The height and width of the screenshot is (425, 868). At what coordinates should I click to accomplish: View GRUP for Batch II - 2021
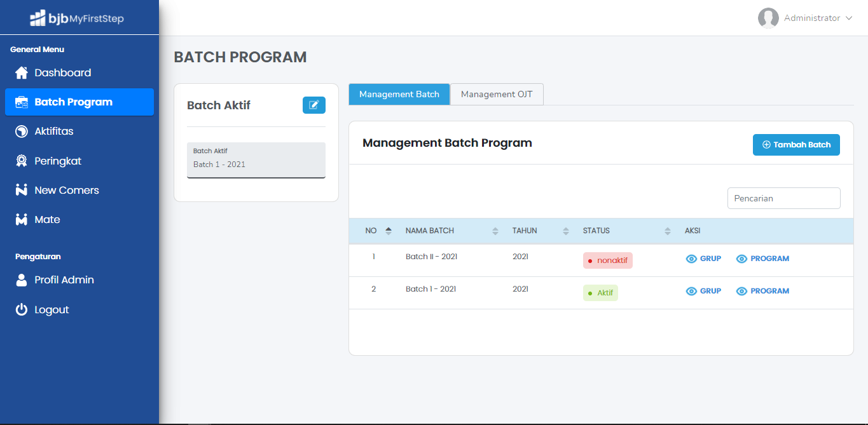pos(703,259)
